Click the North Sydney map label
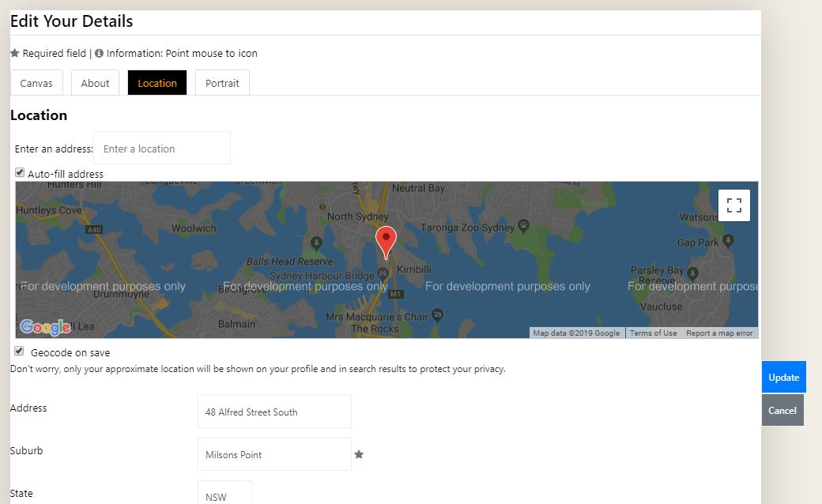The image size is (822, 504). click(357, 216)
